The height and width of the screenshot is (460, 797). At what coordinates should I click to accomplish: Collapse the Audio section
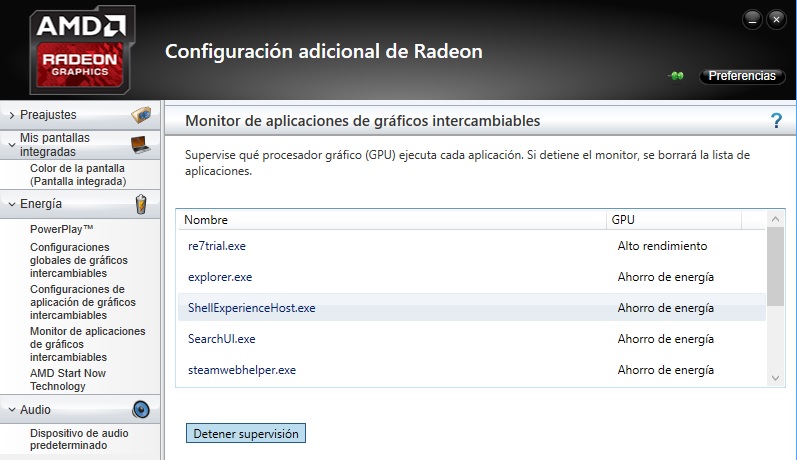coord(12,410)
